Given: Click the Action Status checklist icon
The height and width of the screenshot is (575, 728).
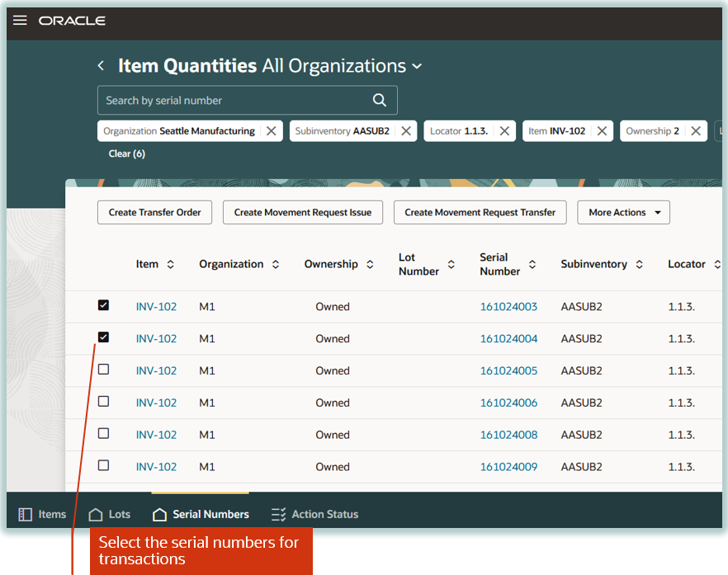Looking at the screenshot, I should pyautogui.click(x=279, y=514).
